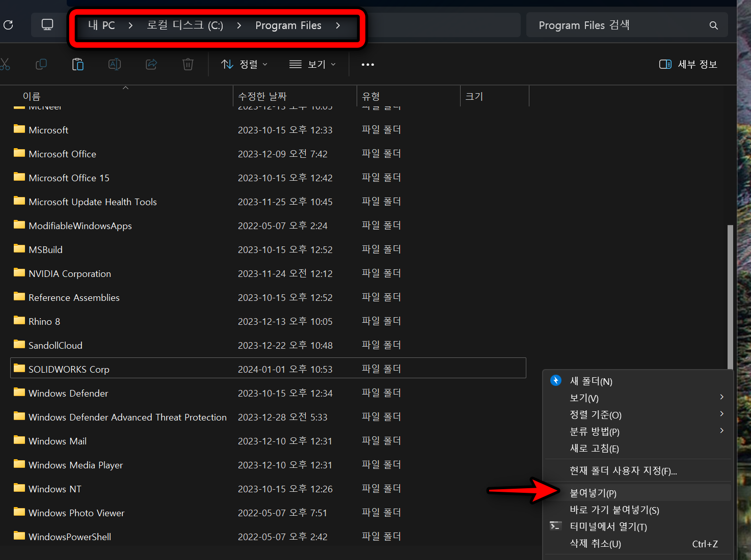Open the three-dot more options menu
751x560 pixels.
(x=368, y=65)
